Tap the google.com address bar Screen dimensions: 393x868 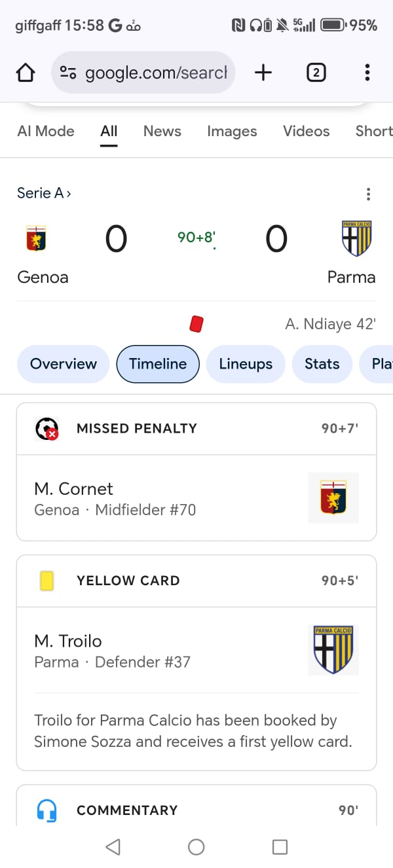[156, 73]
